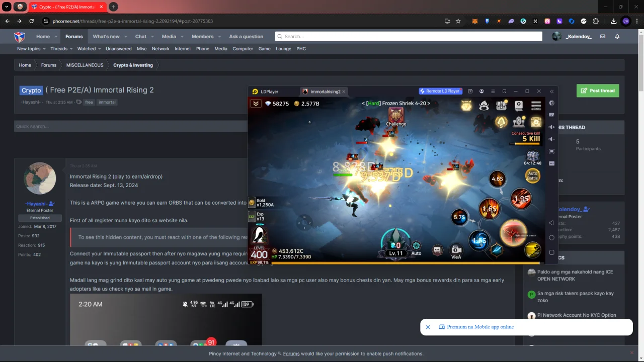Open Chrome downloads icon

tap(614, 21)
